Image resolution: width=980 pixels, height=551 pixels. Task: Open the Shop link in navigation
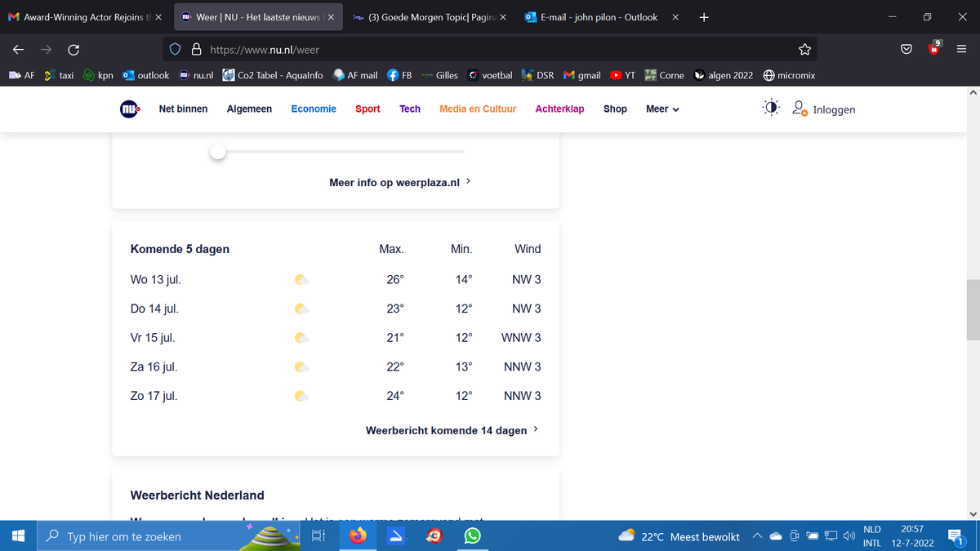click(x=615, y=109)
